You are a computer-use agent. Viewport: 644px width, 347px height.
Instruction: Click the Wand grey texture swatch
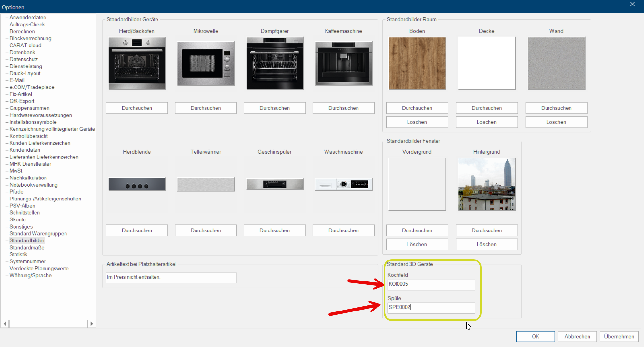[x=556, y=63]
